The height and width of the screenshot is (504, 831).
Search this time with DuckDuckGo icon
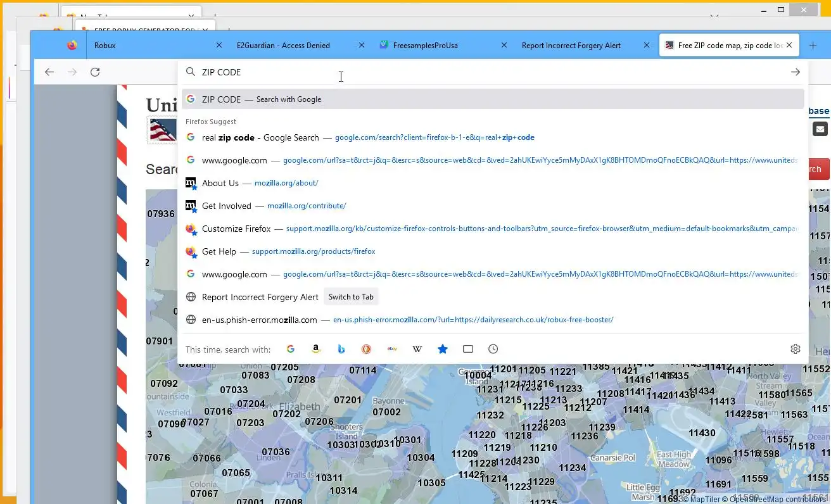point(367,349)
